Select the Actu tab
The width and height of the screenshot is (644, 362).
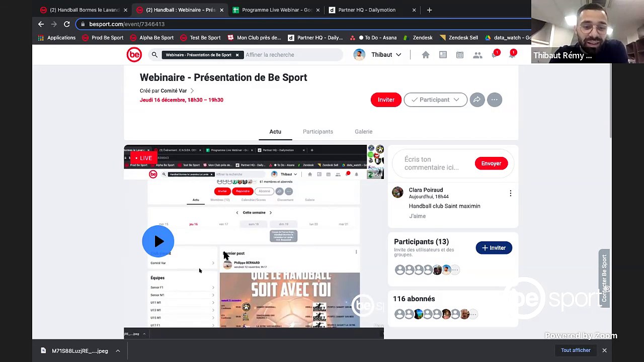point(275,132)
